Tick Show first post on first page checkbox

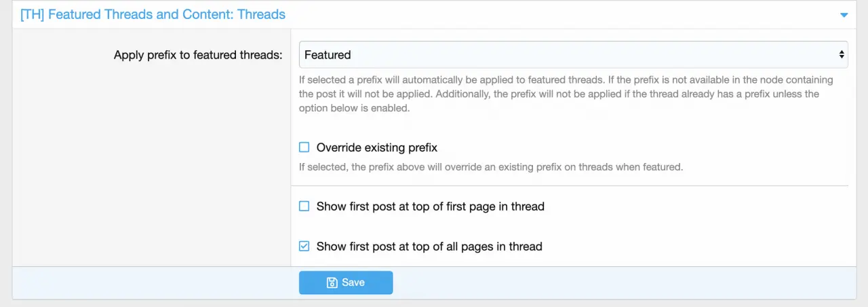click(x=304, y=206)
